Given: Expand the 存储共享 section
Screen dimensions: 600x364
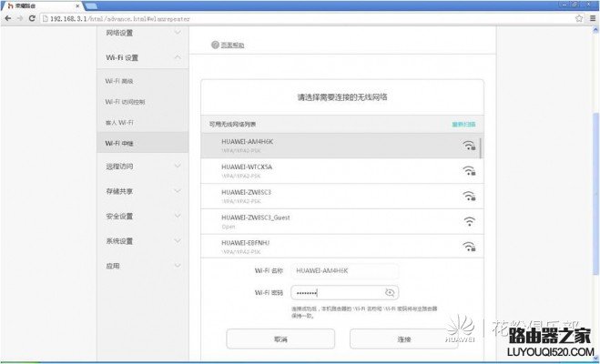Looking at the screenshot, I should click(143, 191).
